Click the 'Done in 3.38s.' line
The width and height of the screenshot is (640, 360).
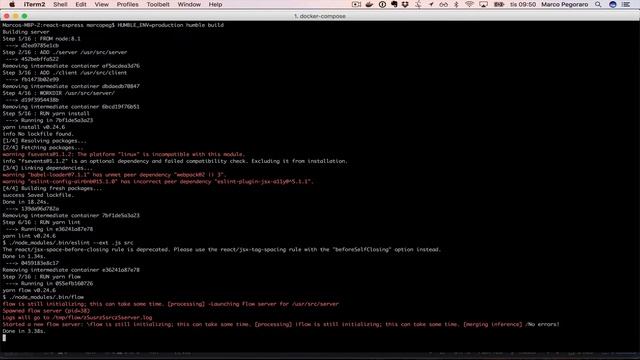click(x=24, y=331)
